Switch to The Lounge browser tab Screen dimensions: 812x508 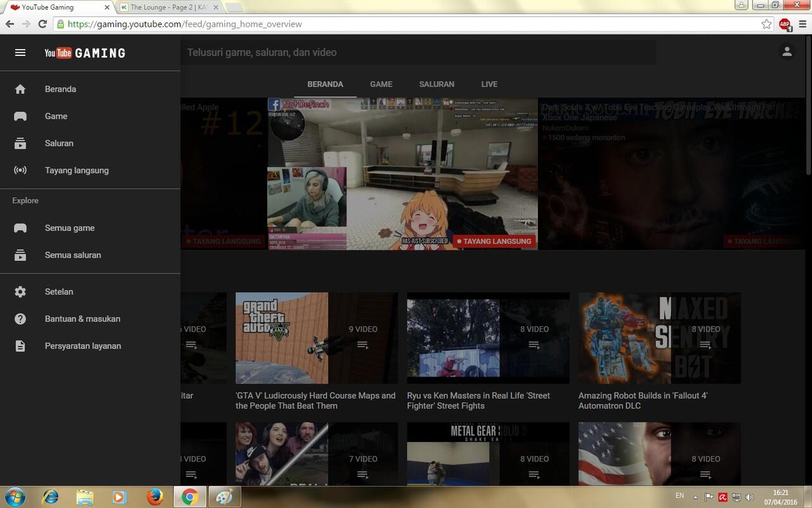(170, 8)
